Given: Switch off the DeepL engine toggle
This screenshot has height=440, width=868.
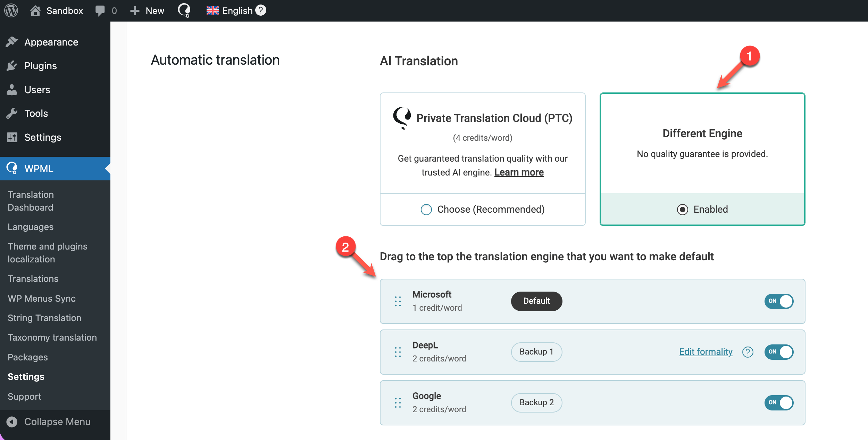Looking at the screenshot, I should tap(779, 352).
